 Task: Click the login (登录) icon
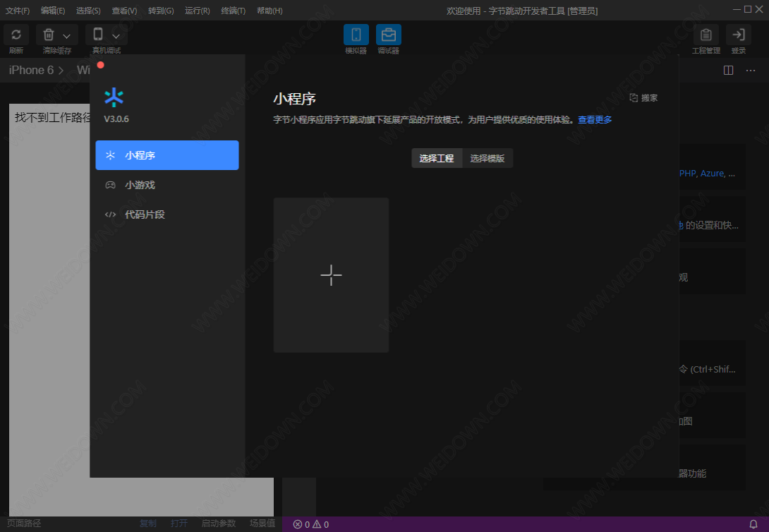[x=739, y=35]
